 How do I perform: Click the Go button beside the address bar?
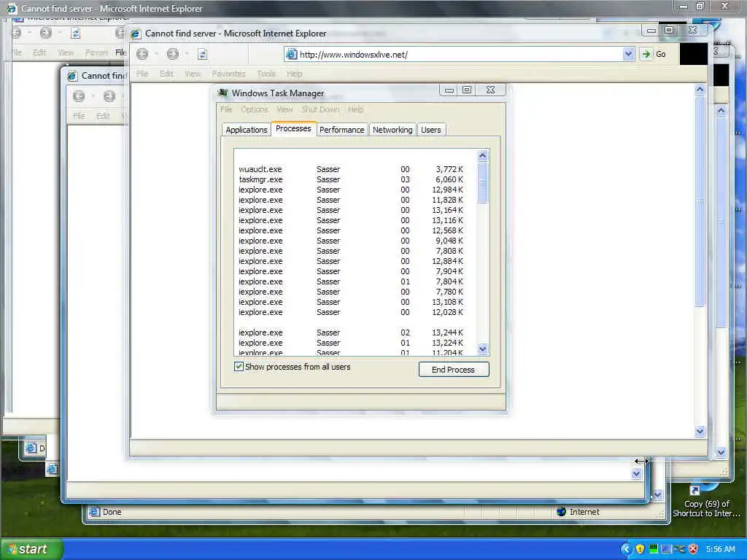(654, 54)
